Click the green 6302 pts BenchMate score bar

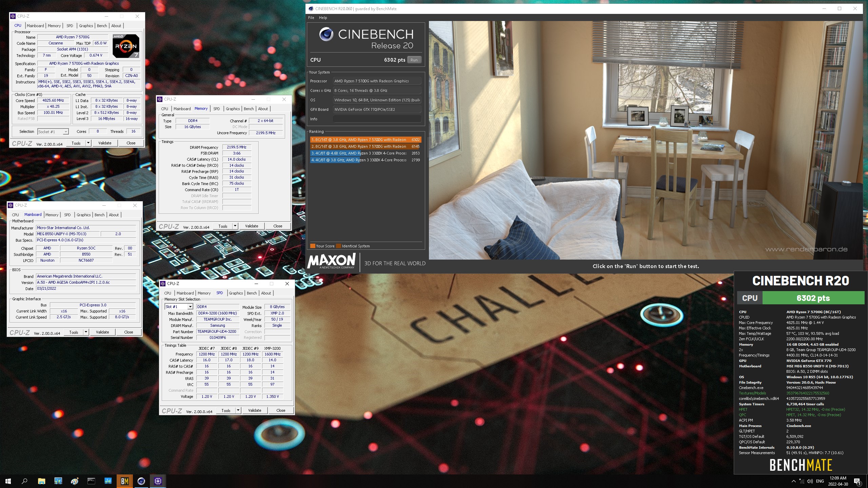coord(813,298)
